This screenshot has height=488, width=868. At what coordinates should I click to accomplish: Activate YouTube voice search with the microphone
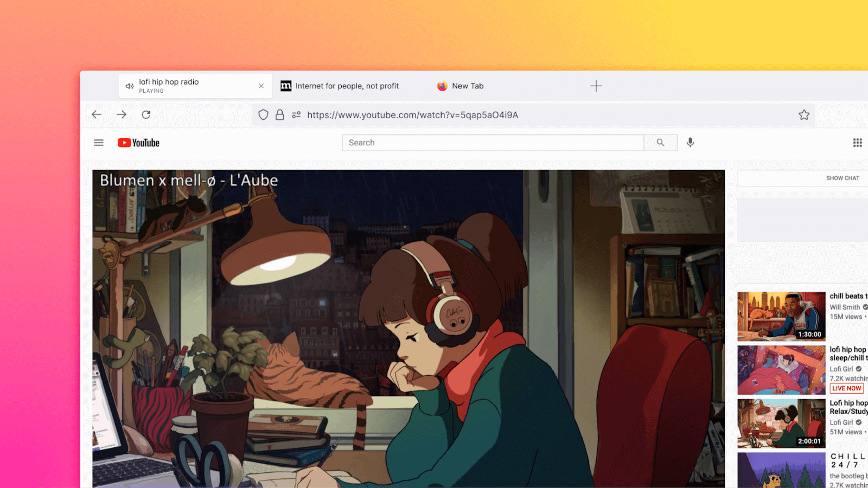(x=690, y=142)
